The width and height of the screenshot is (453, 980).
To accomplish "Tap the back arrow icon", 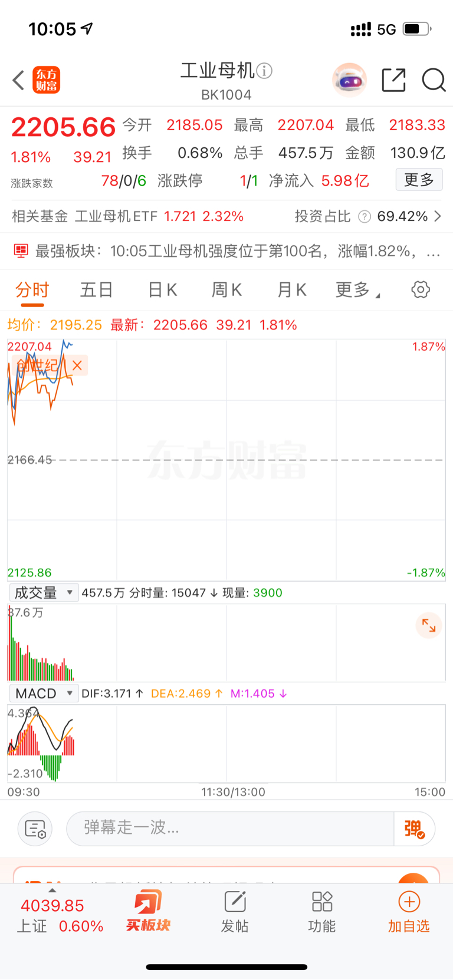I will pos(18,80).
